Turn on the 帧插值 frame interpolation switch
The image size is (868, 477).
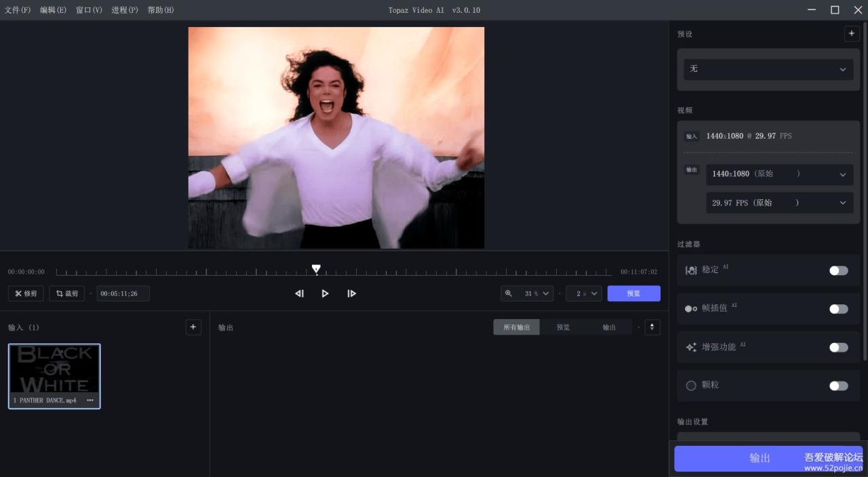pyautogui.click(x=838, y=309)
